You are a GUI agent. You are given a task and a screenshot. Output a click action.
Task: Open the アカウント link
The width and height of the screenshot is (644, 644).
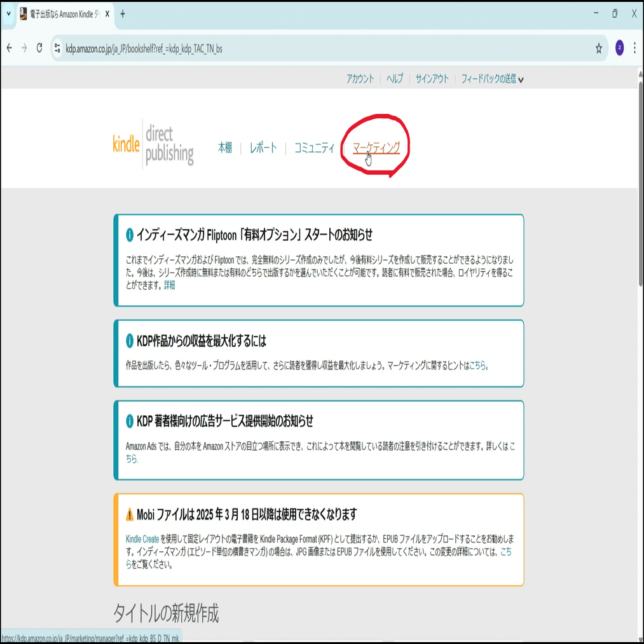(360, 78)
